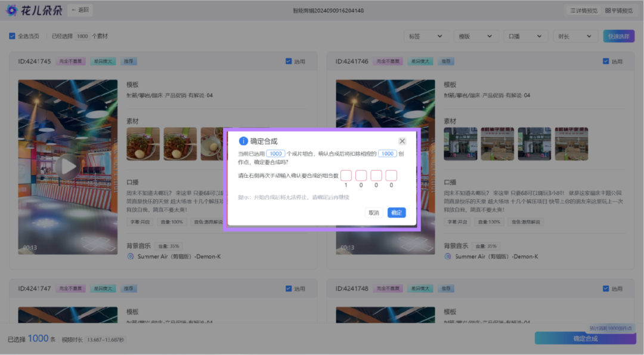Image resolution: width=644 pixels, height=355 pixels.
Task: Click the 快速选择 button
Action: (618, 36)
